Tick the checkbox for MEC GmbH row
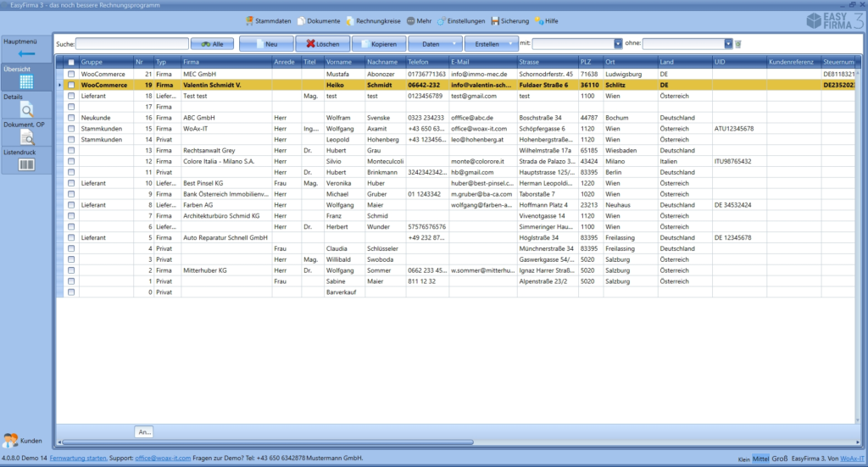 (72, 75)
